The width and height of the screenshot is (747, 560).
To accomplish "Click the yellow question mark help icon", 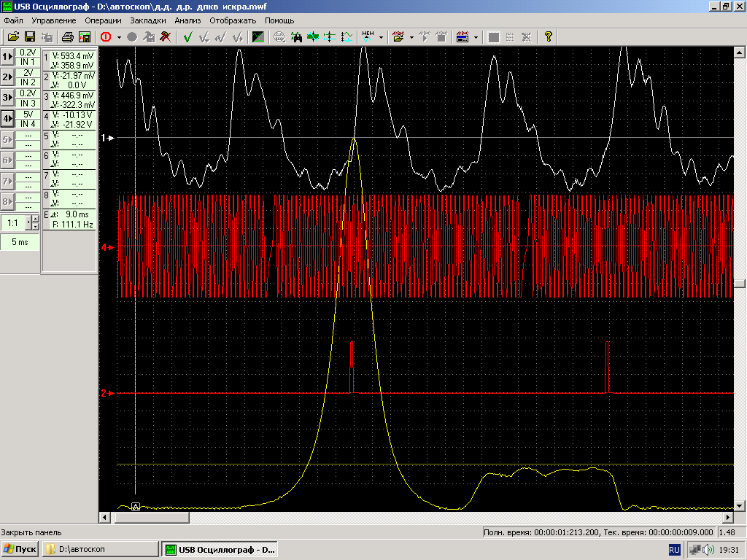I will pyautogui.click(x=549, y=36).
